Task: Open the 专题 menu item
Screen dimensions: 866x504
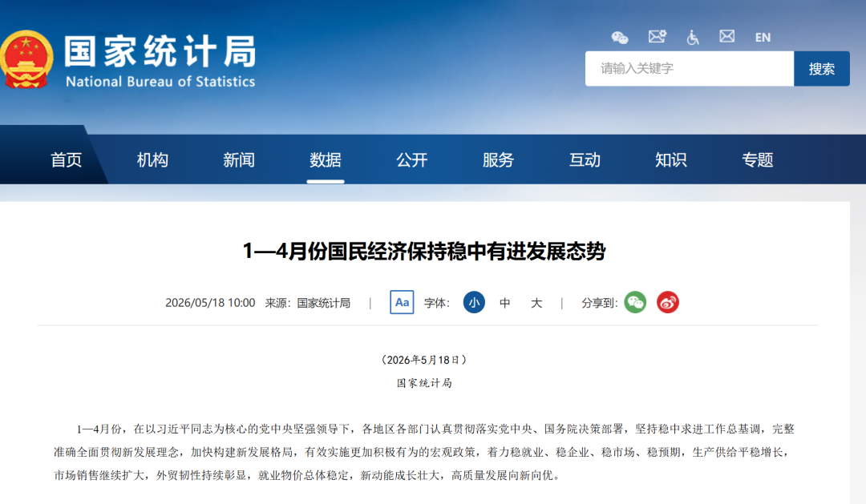Action: [x=757, y=160]
